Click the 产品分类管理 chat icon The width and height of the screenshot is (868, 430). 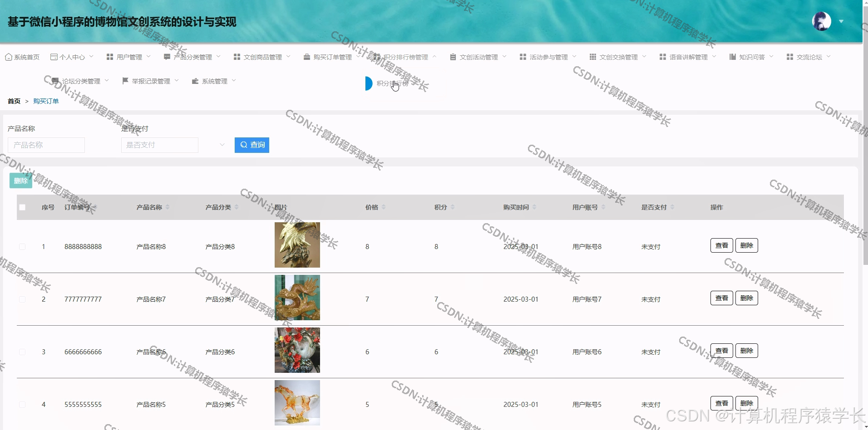tap(167, 57)
